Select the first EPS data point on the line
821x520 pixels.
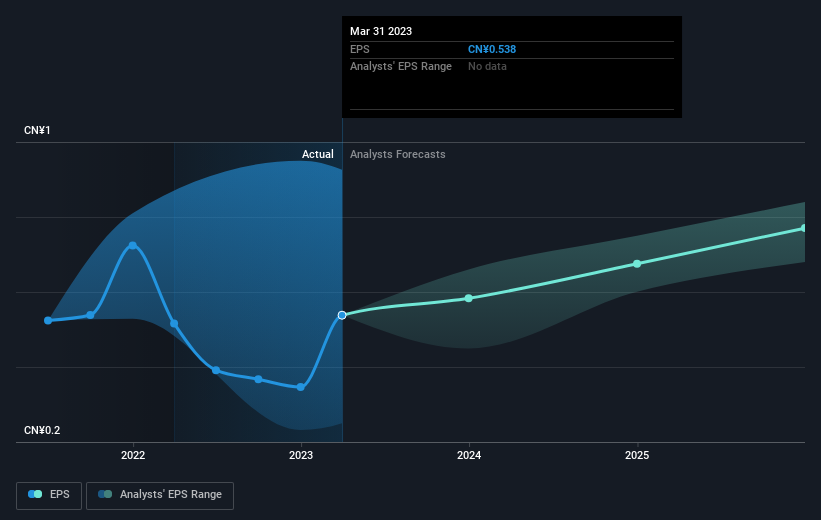tap(48, 320)
